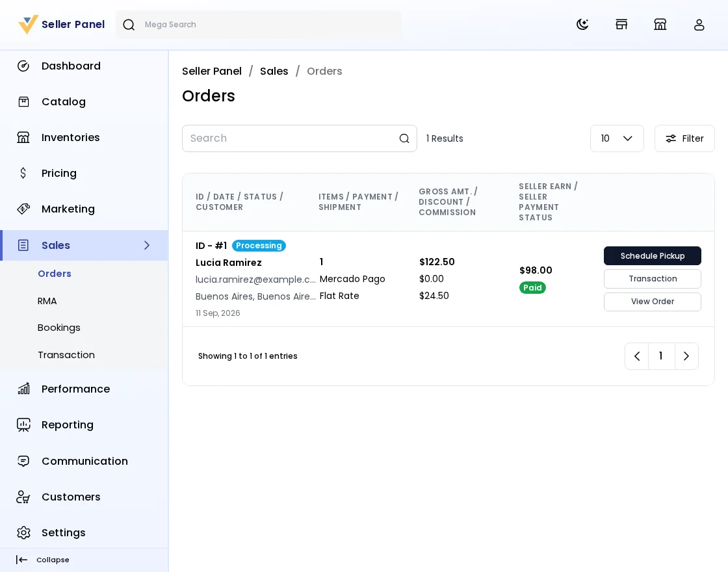Click order ID - #1 text
This screenshot has height=572, width=728.
(211, 246)
